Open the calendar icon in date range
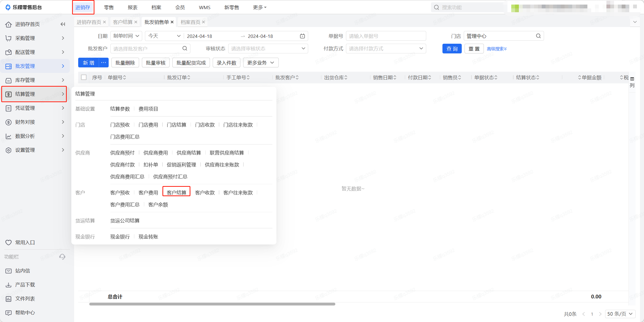The image size is (644, 322). (302, 36)
